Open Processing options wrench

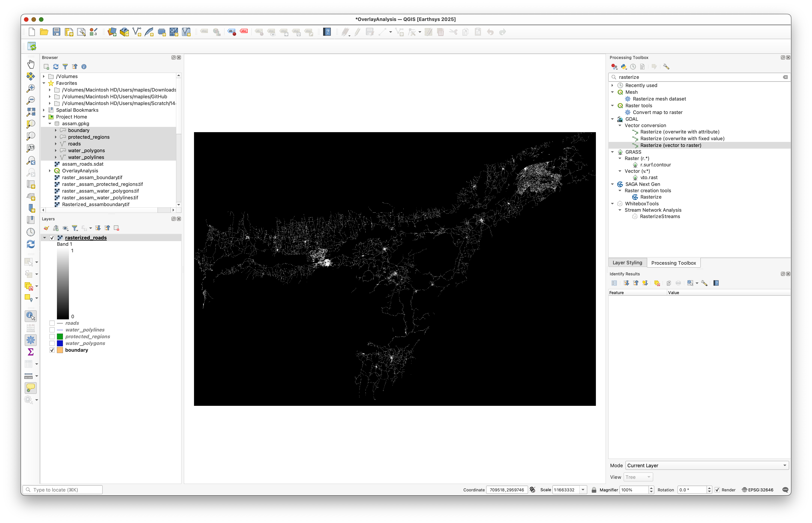[666, 67]
